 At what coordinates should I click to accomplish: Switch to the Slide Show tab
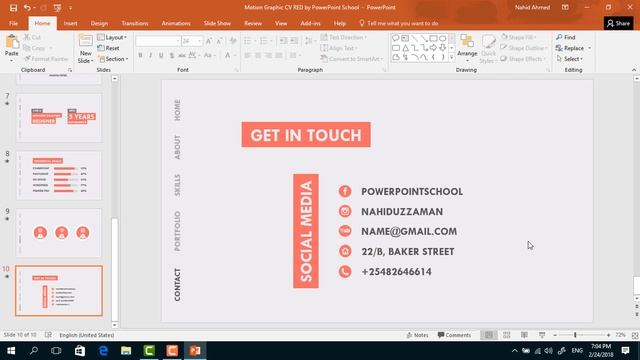tap(217, 23)
